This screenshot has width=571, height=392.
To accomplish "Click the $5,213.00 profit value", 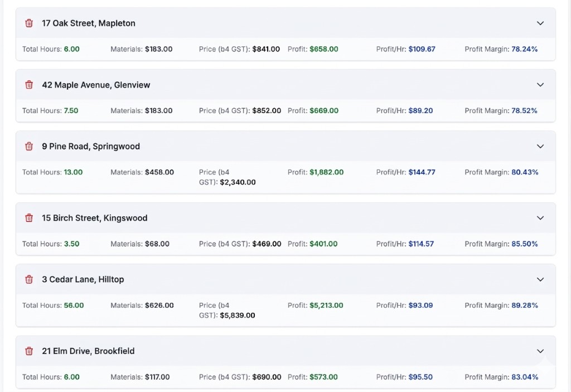I will pyautogui.click(x=326, y=306).
